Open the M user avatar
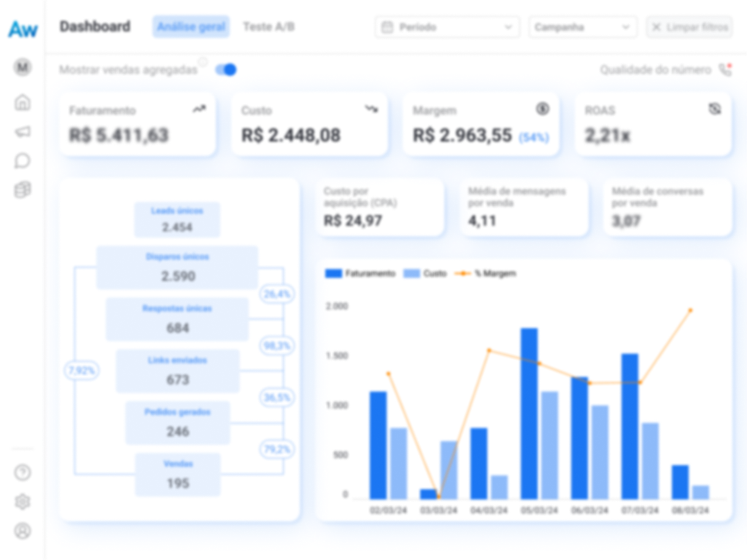 click(23, 67)
